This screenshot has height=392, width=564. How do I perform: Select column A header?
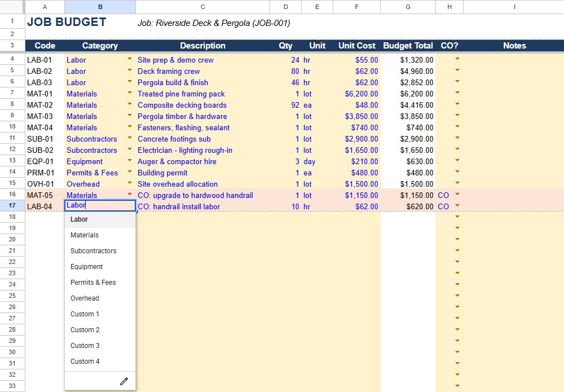[x=45, y=7]
